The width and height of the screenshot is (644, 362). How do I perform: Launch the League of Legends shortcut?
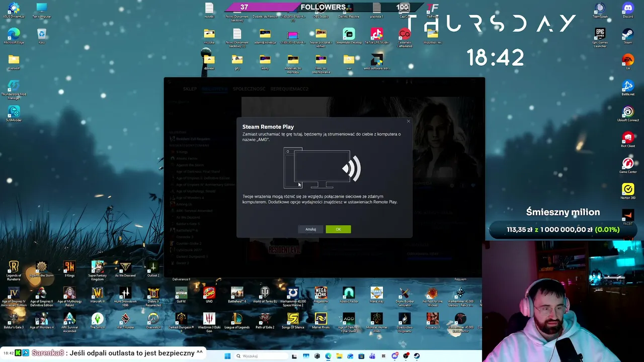237,321
